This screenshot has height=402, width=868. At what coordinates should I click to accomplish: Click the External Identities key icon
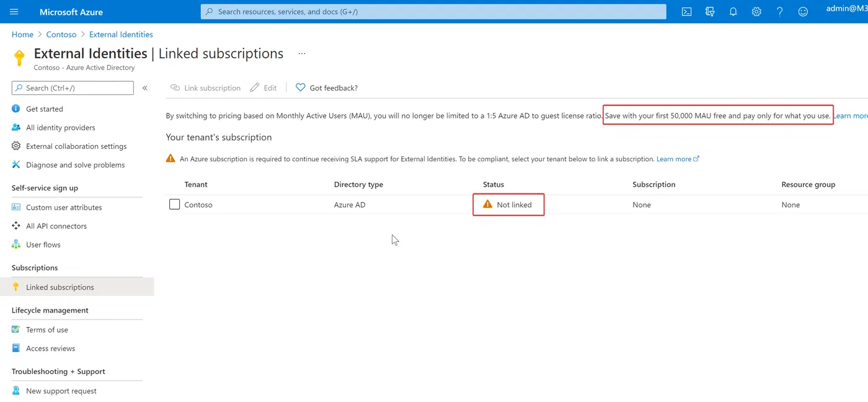point(19,58)
